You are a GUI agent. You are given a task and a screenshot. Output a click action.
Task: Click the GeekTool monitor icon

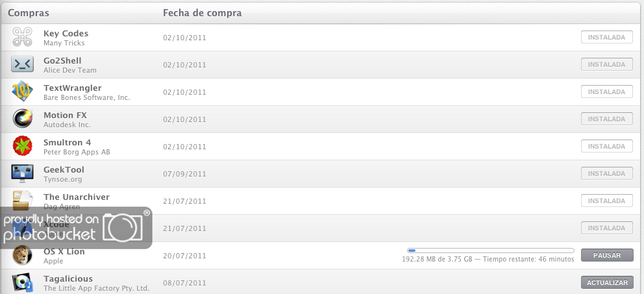pos(22,173)
